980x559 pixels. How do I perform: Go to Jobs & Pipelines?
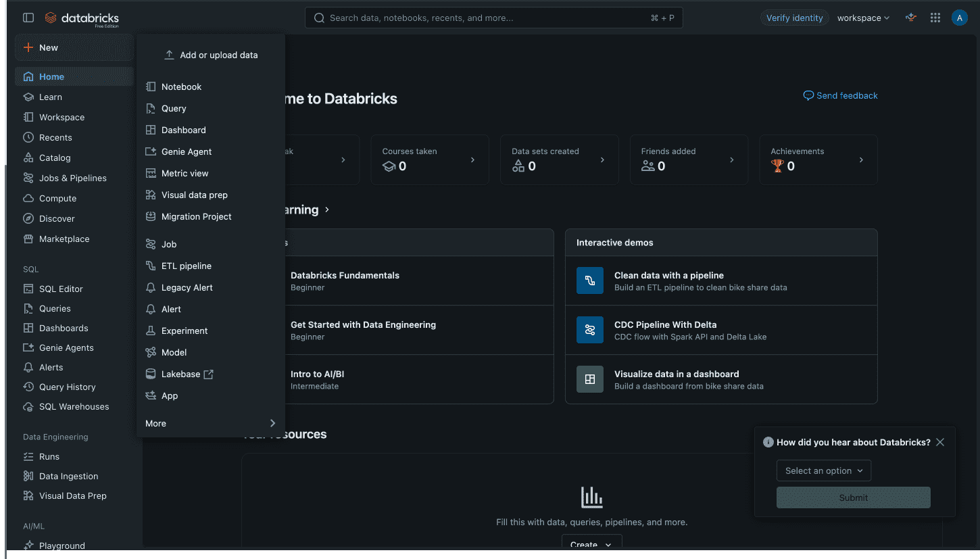(74, 178)
